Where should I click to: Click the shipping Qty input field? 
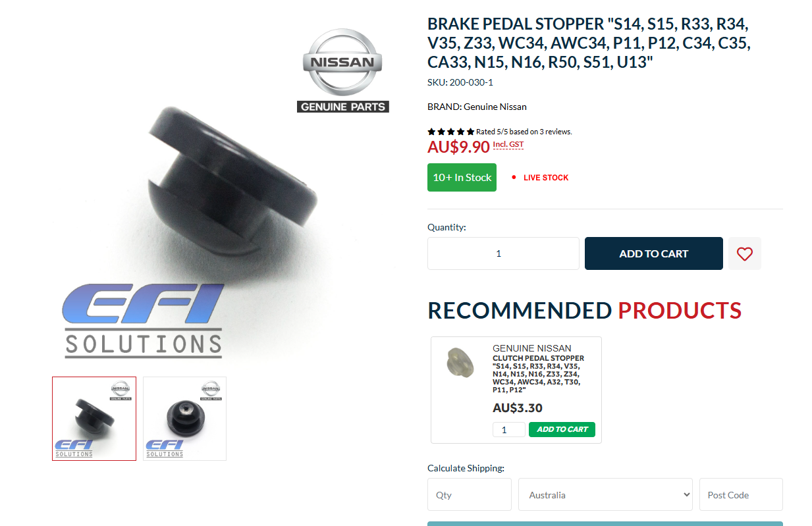pyautogui.click(x=470, y=494)
